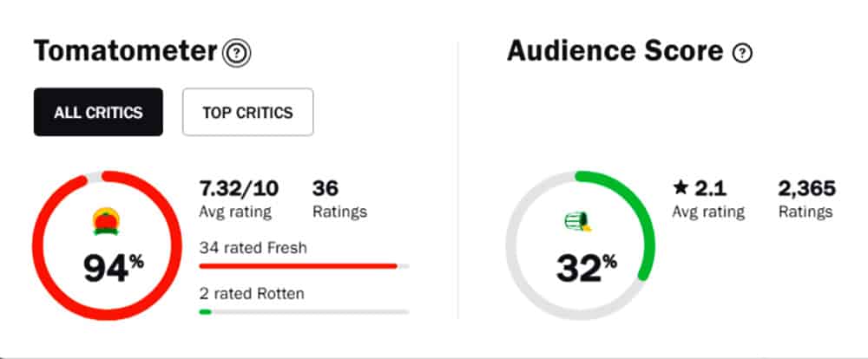The image size is (868, 359).
Task: Click the 2 rated Rotten label
Action: click(253, 292)
